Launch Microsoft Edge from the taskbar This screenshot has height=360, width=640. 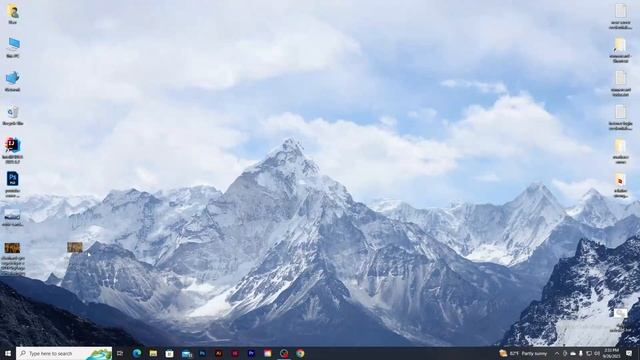pos(137,353)
